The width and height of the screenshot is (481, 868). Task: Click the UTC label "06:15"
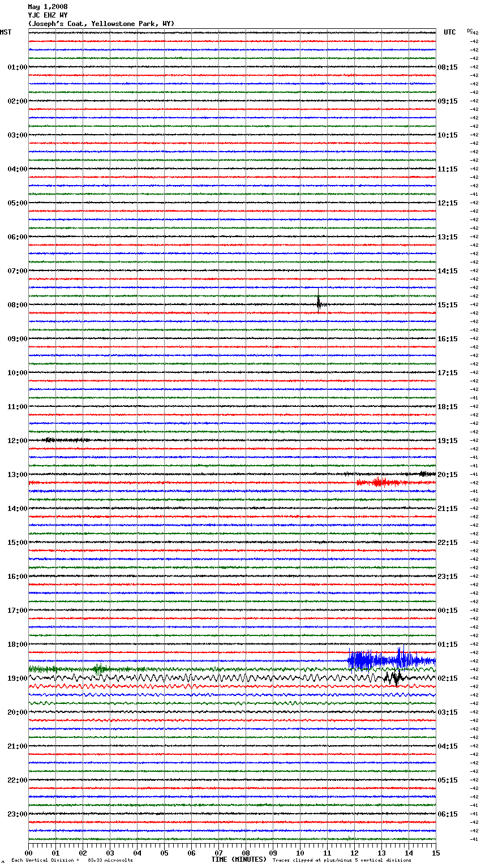pyautogui.click(x=448, y=814)
